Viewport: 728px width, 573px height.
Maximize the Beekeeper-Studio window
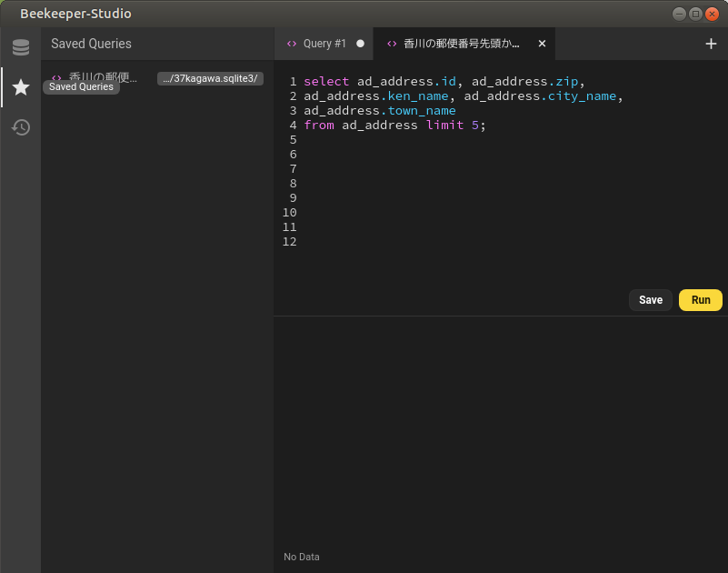(695, 14)
